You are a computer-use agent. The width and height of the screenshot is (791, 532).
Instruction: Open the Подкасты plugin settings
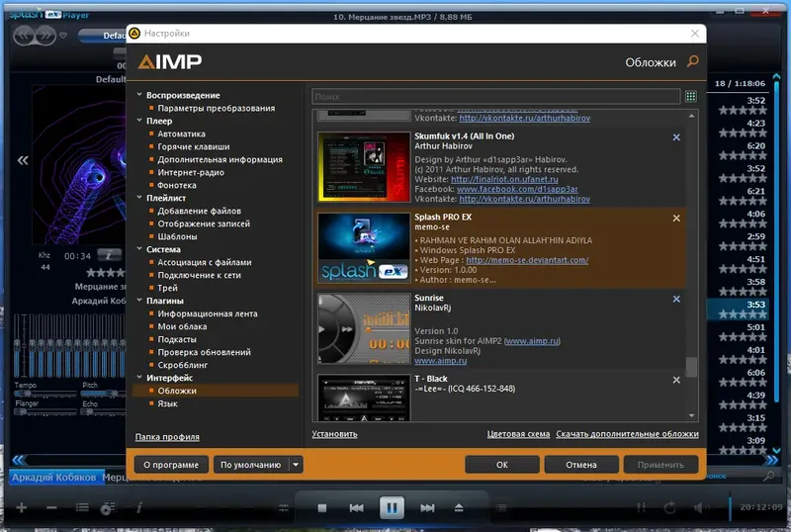click(177, 339)
